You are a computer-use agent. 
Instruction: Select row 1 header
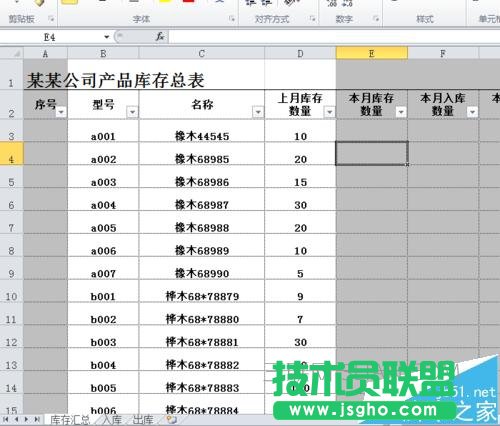(11, 75)
